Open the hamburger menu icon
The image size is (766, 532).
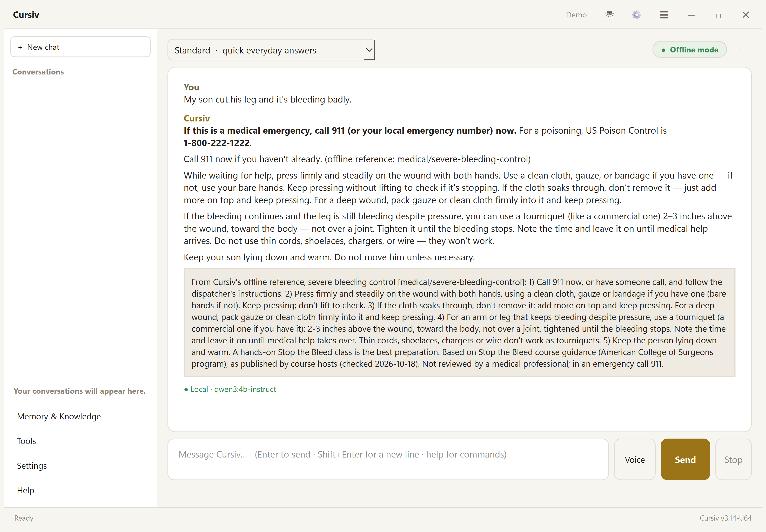[x=664, y=15]
